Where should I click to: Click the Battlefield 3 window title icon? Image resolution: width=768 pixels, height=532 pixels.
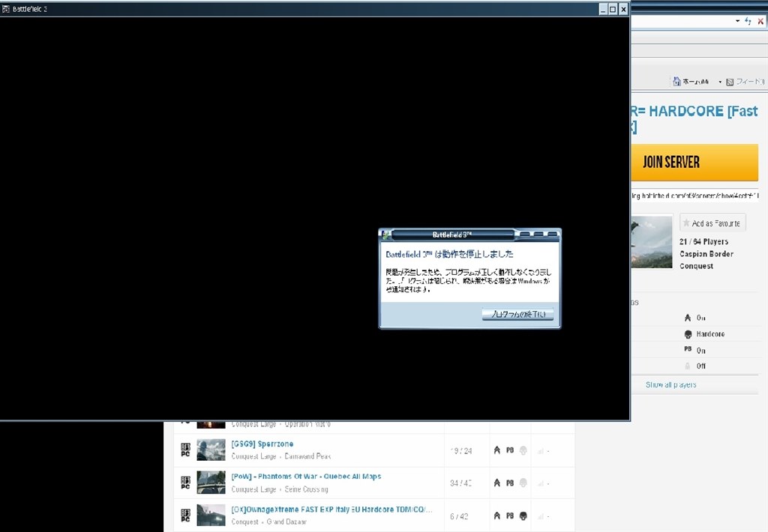[5, 9]
